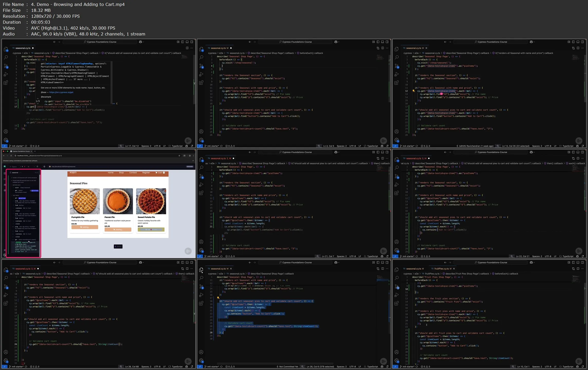Toggle panel in the Ln 12 window

(x=578, y=42)
